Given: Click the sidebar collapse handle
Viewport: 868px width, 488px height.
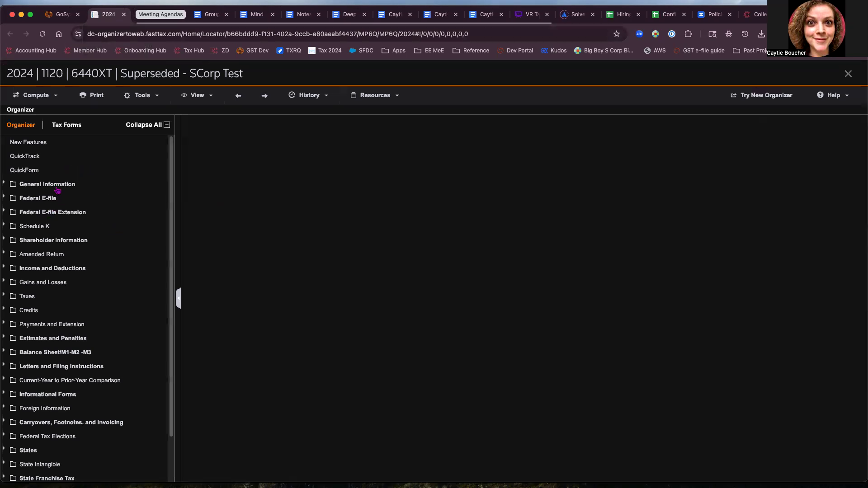Looking at the screenshot, I should pos(178,298).
